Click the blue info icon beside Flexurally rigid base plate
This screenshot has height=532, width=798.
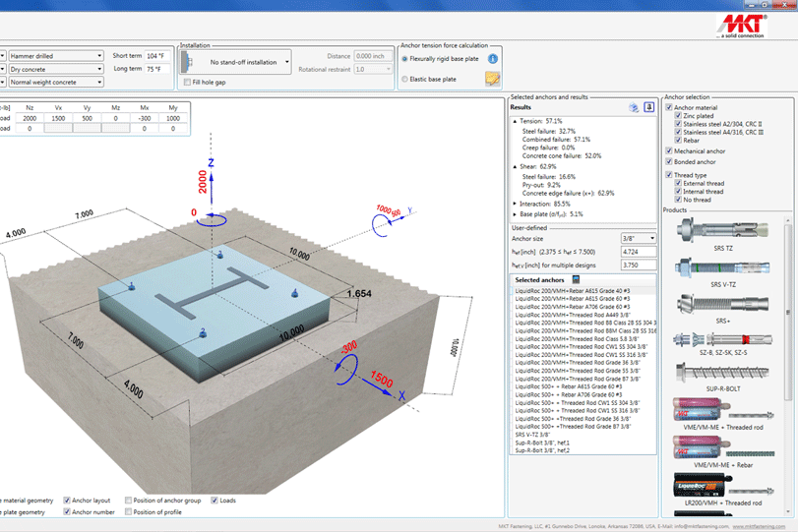tap(493, 59)
